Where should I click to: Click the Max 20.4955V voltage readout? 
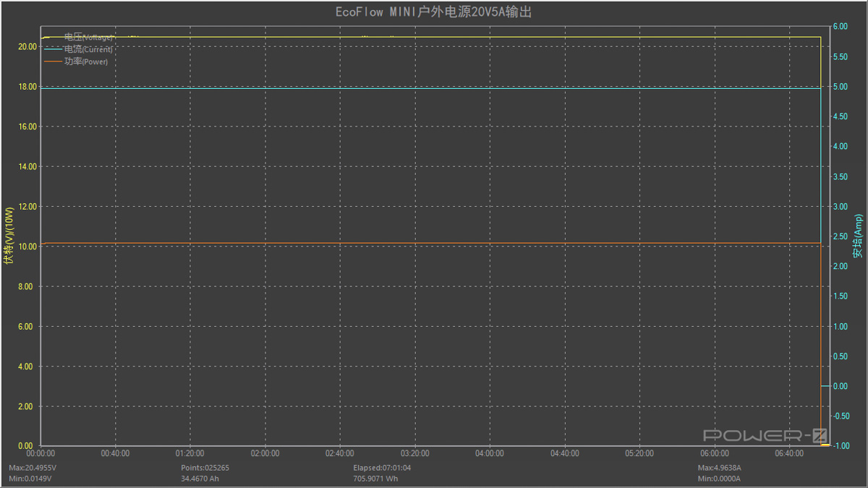pyautogui.click(x=33, y=468)
